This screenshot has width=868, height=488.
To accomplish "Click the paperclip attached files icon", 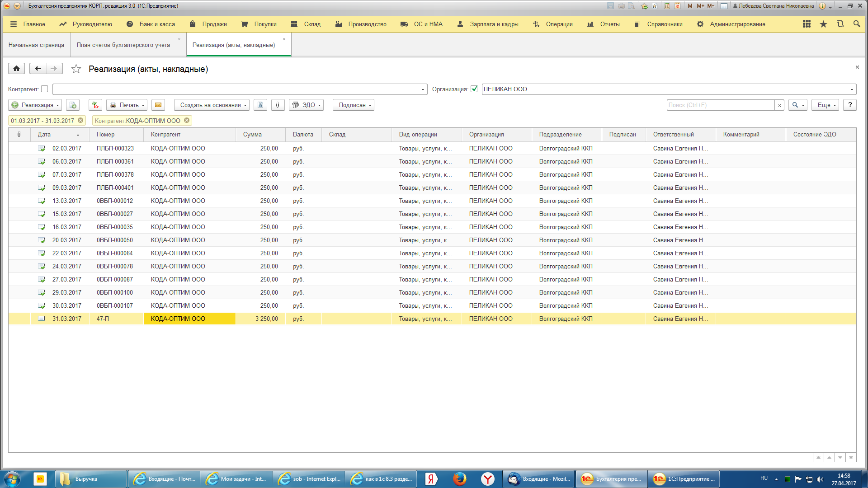I will click(x=278, y=105).
